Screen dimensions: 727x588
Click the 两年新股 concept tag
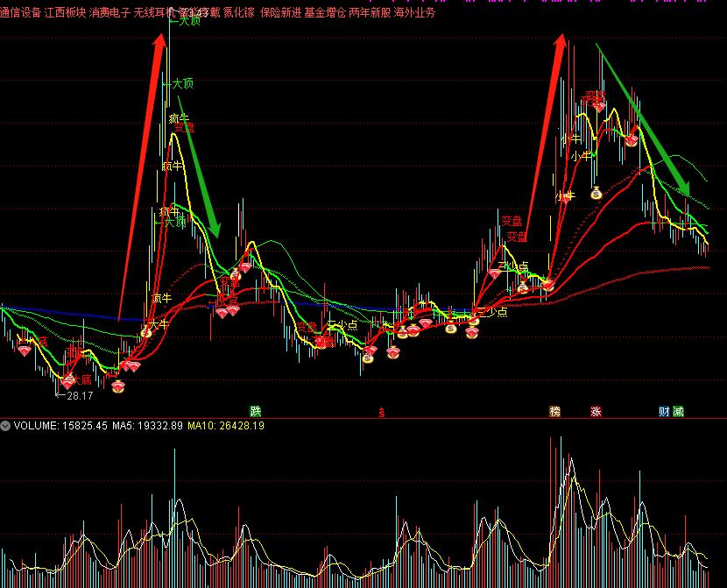coord(370,13)
